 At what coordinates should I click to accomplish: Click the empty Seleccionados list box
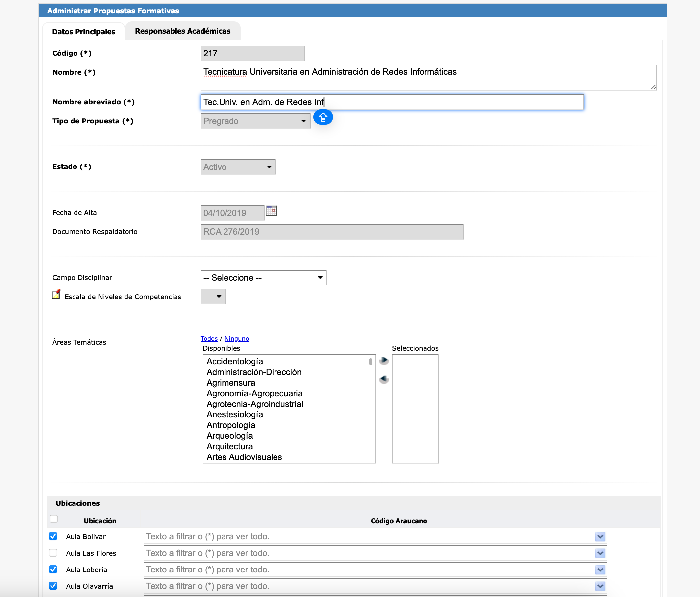tap(415, 409)
